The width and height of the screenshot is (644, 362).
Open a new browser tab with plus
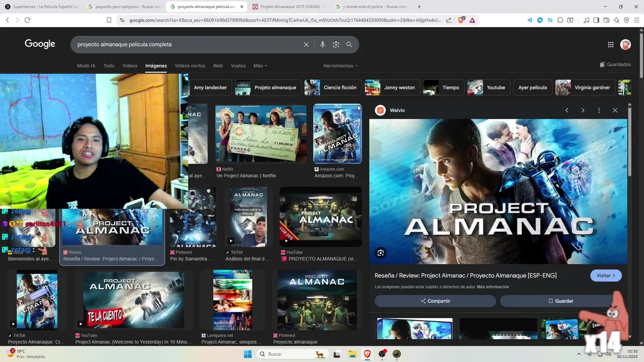point(419,7)
